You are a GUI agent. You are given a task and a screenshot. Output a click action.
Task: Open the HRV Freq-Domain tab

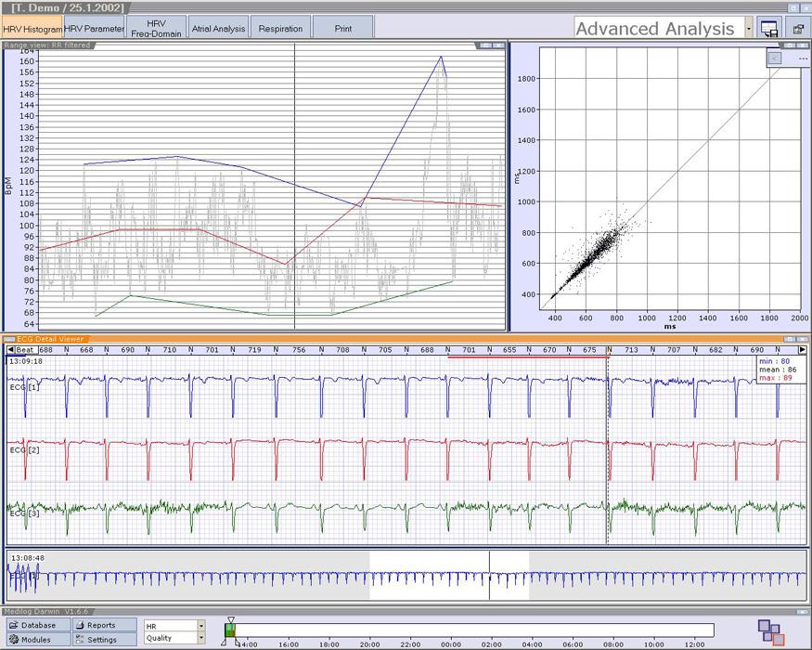156,29
